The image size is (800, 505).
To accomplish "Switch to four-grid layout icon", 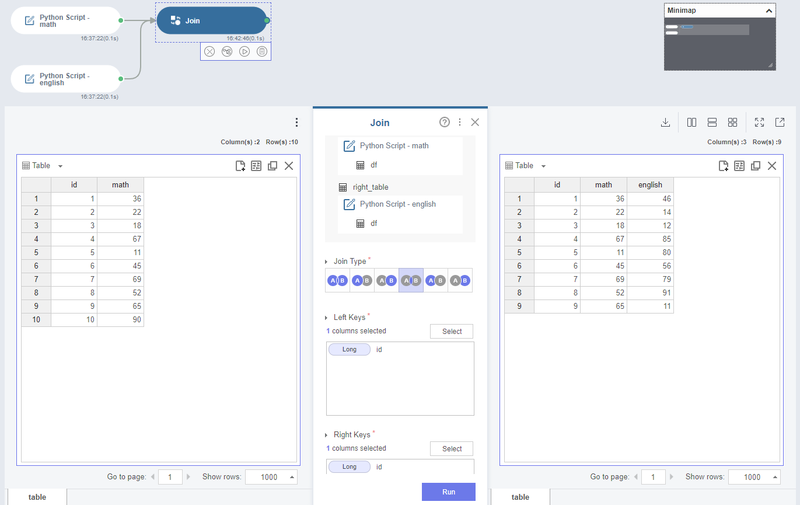I will 733,122.
